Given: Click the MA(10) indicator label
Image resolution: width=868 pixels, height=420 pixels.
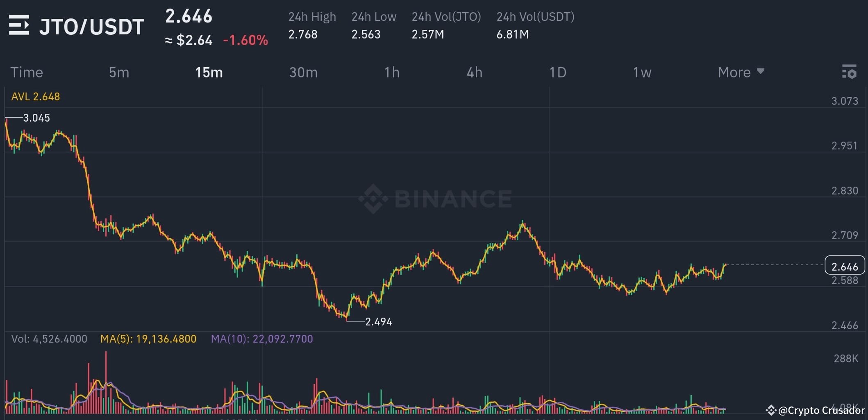Looking at the screenshot, I should (x=262, y=339).
